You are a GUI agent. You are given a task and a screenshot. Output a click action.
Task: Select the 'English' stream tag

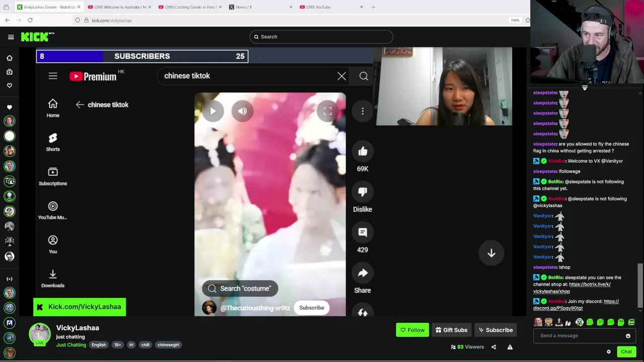tap(99, 345)
